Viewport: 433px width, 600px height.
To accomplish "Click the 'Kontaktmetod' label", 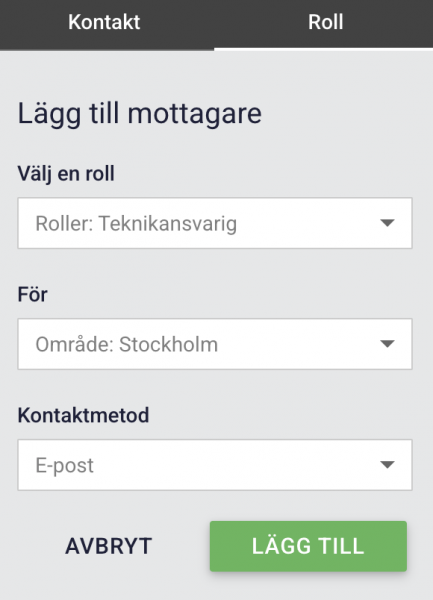I will point(83,415).
